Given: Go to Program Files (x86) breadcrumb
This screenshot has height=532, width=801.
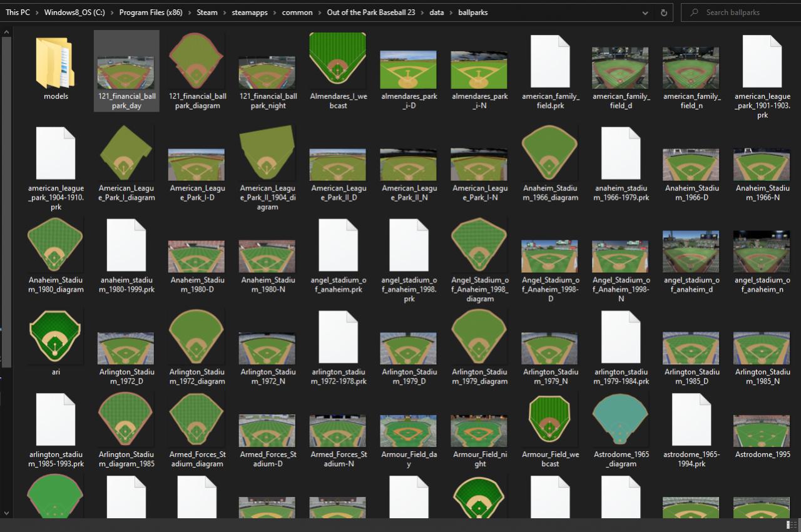Looking at the screenshot, I should (151, 13).
